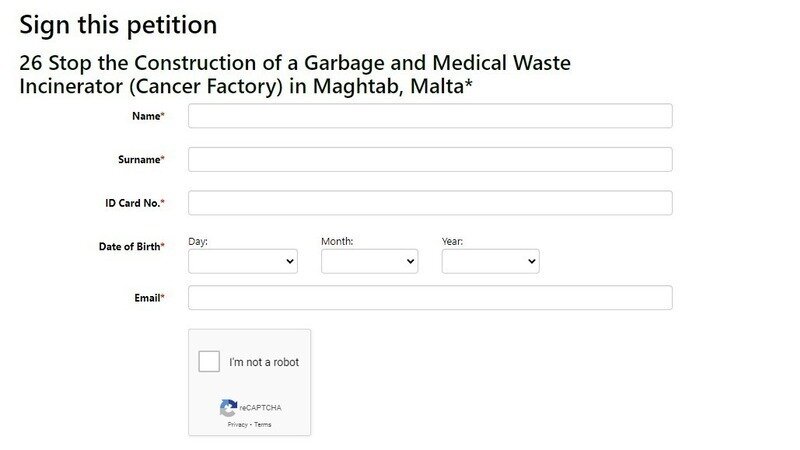Screen dimensions: 800x450
Task: Open the reCAPTCHA Privacy link
Action: click(237, 425)
